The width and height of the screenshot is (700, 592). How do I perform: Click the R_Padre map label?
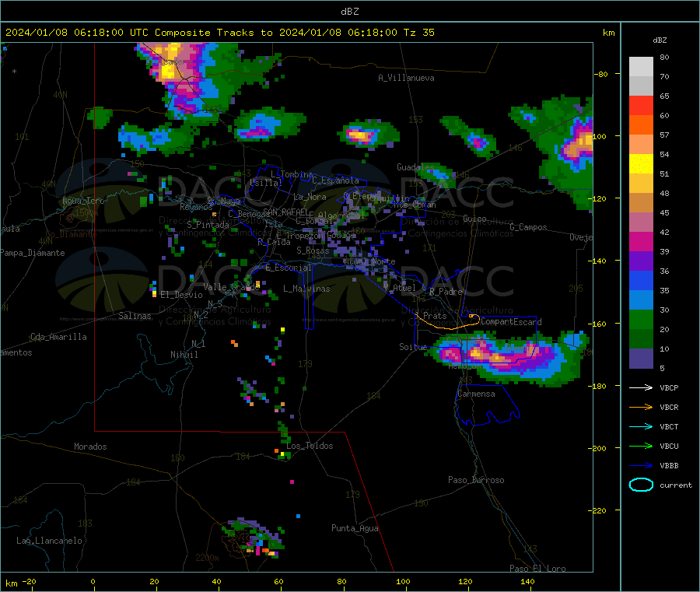point(446,292)
